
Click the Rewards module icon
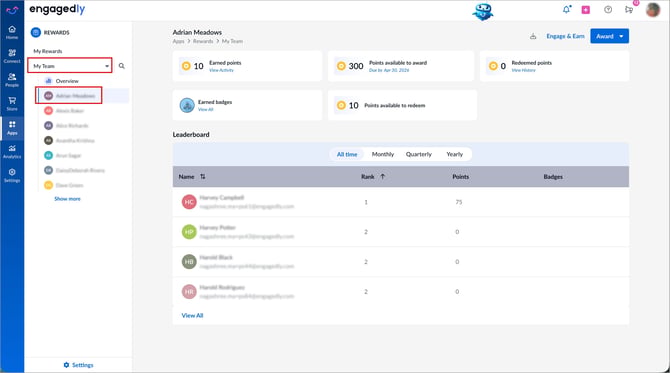pyautogui.click(x=36, y=32)
